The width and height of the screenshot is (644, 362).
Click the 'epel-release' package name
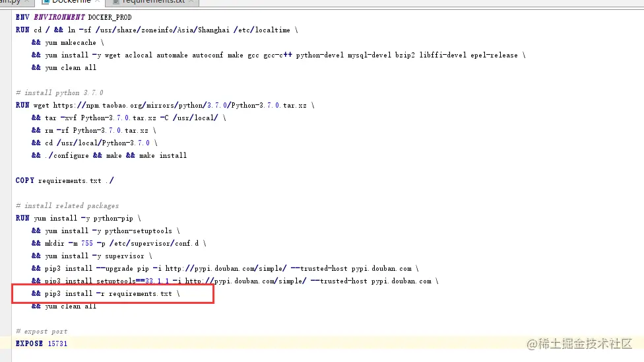point(494,55)
